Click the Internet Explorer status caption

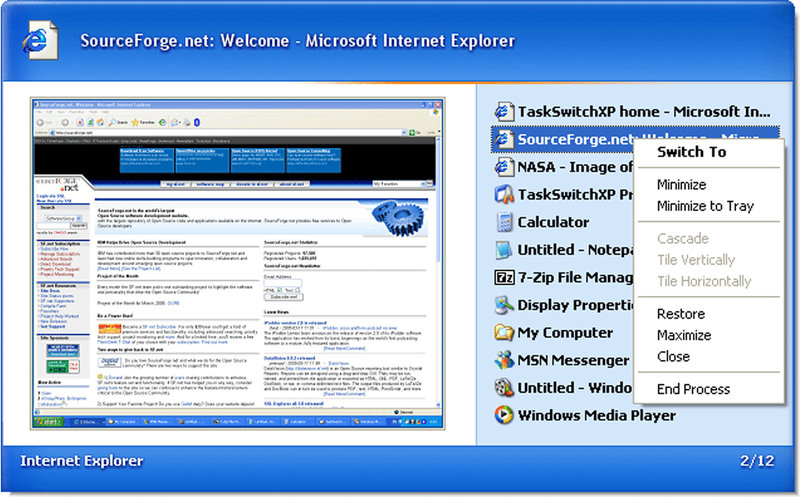(82, 461)
